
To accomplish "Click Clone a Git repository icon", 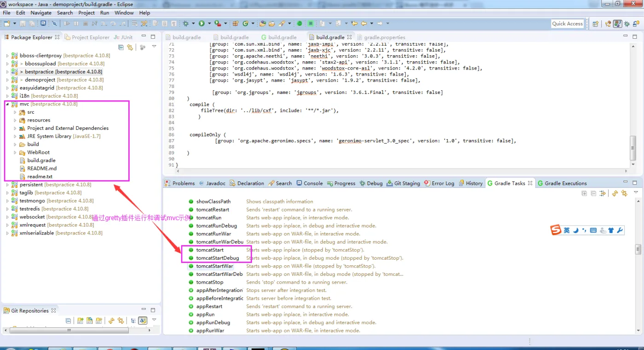I will (90, 321).
